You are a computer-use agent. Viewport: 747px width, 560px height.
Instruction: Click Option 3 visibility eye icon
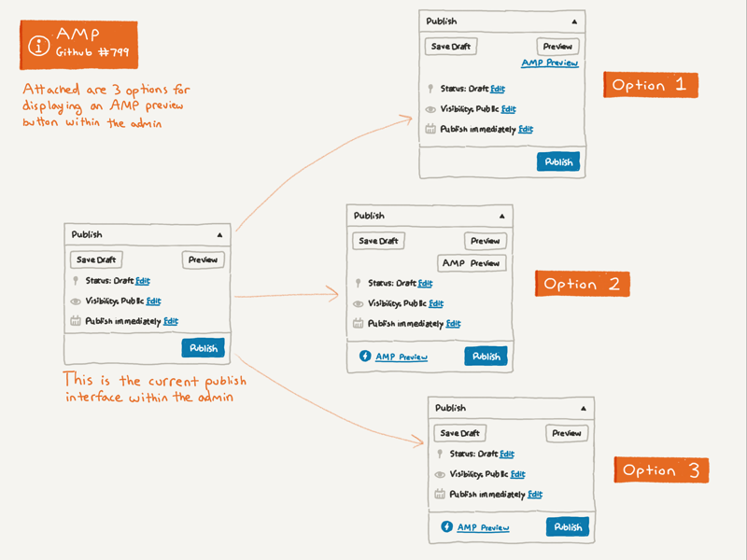coord(440,474)
